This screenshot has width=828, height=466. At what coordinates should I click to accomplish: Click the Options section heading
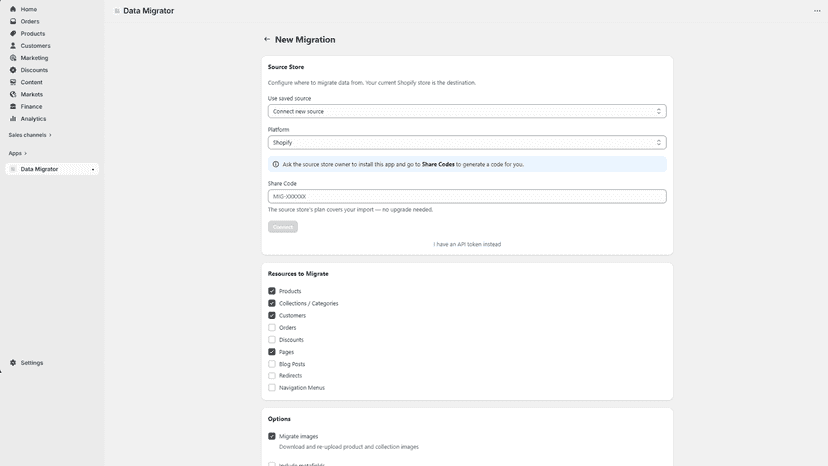point(279,419)
